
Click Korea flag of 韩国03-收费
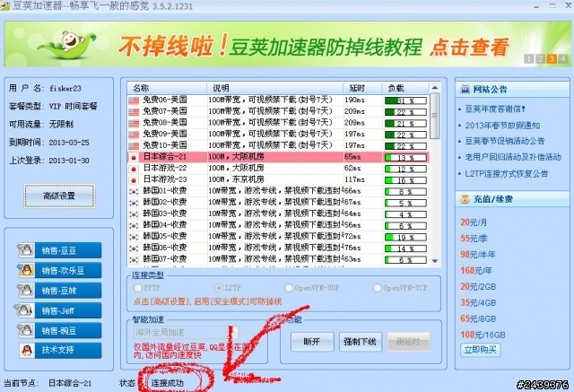point(134,214)
